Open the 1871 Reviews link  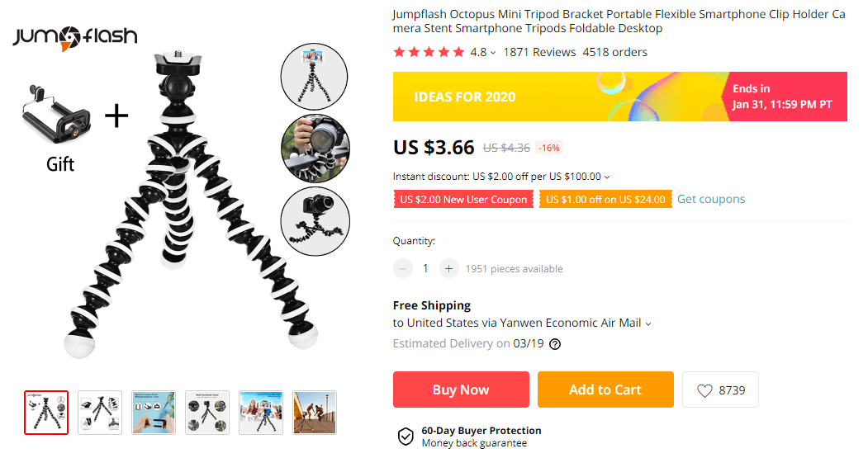tap(539, 52)
